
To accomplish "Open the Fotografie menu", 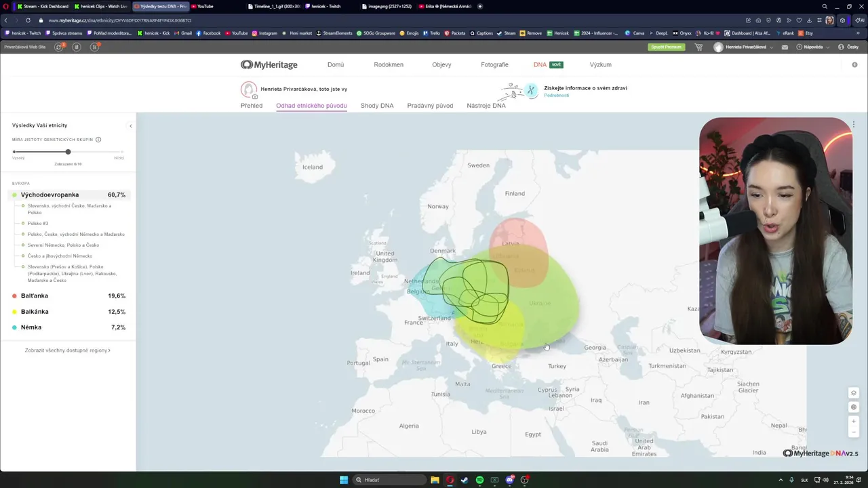I will pos(494,65).
